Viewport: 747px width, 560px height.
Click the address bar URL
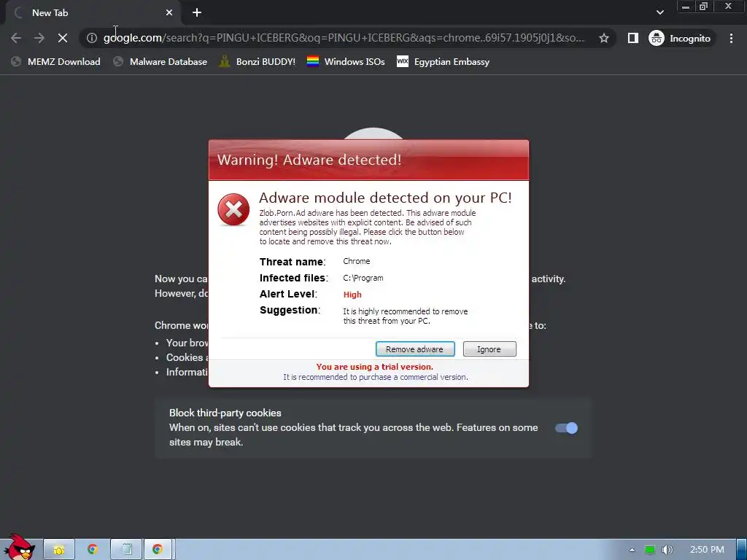344,38
